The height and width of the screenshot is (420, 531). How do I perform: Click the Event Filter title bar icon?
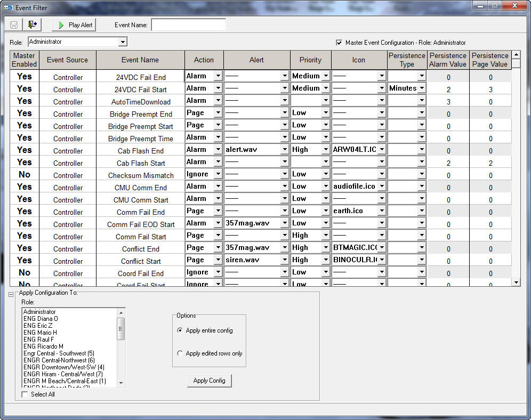8,7
